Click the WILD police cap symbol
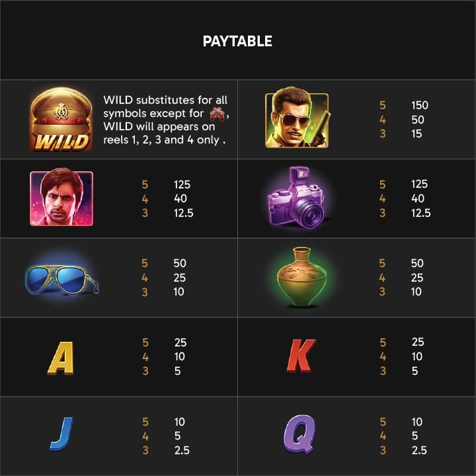Screen dimensions: 476x476 (x=61, y=120)
